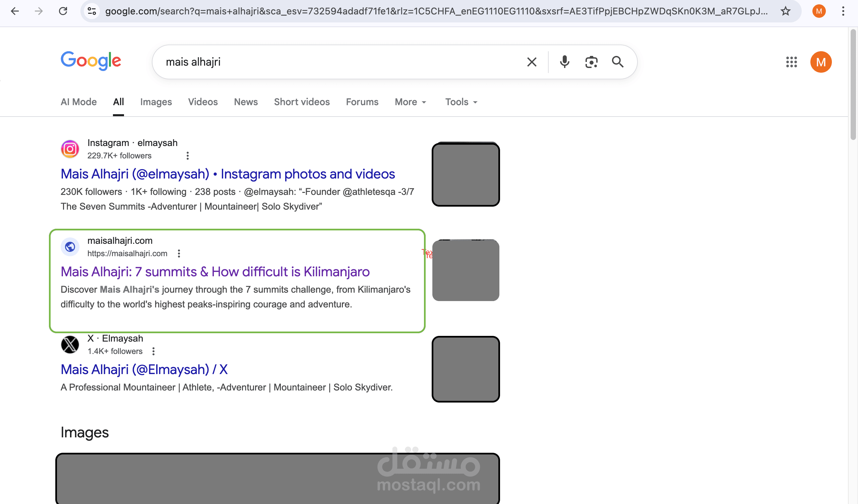Screen dimensions: 858x504
Task: Open more options for maisalhajri.com result
Action: pyautogui.click(x=179, y=254)
